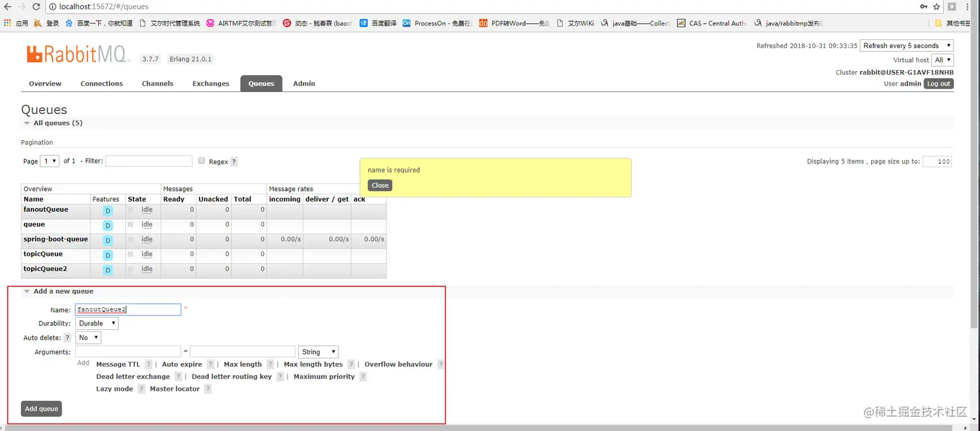
Task: Open the topicQueue link
Action: click(43, 254)
